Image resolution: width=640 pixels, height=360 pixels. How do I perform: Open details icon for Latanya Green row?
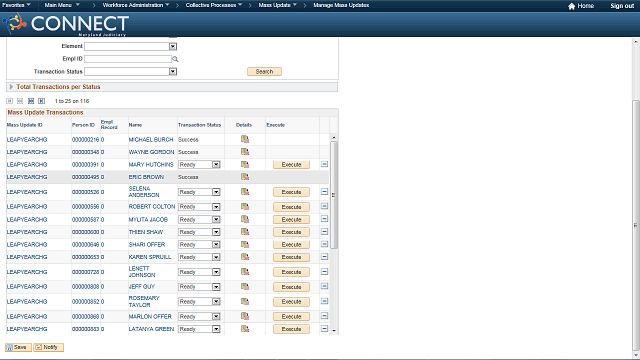[x=245, y=329]
